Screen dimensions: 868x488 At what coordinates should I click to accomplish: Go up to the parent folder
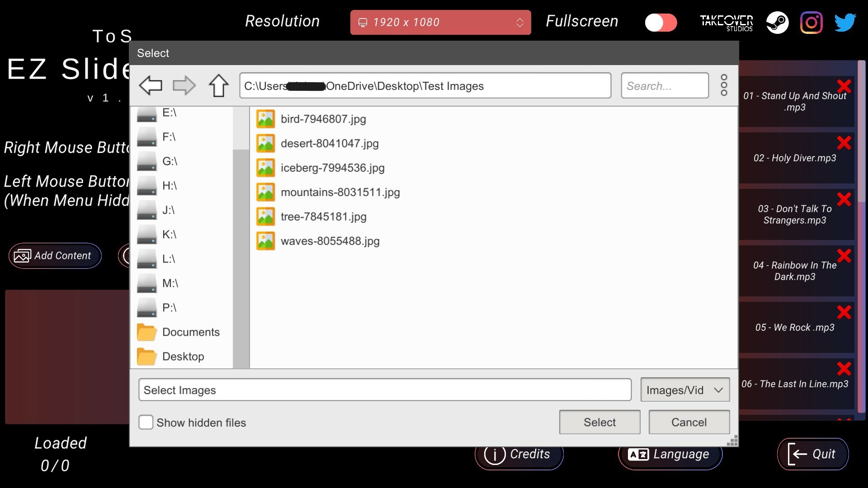tap(218, 85)
